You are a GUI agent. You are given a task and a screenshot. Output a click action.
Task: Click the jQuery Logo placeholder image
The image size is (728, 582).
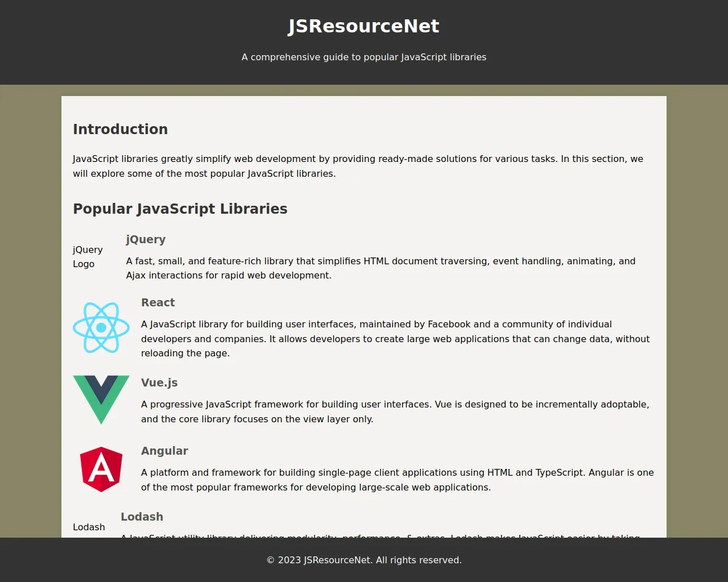pyautogui.click(x=88, y=257)
